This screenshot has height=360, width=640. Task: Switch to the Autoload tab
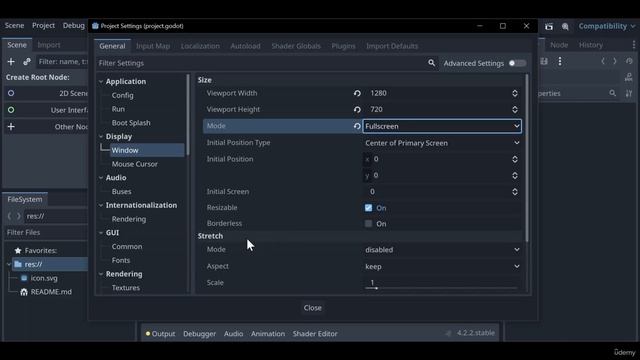click(x=245, y=46)
